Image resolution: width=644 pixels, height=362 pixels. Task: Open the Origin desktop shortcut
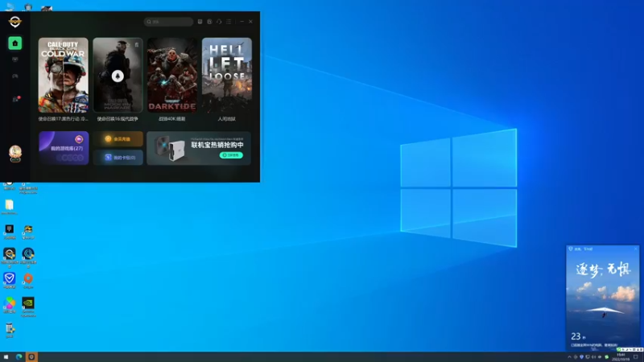click(28, 281)
